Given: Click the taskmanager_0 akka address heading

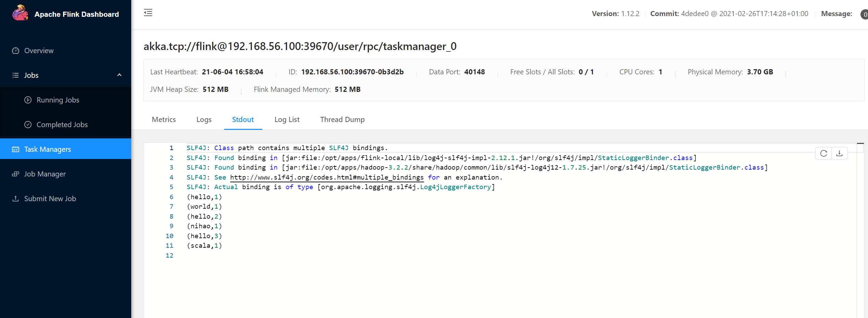Looking at the screenshot, I should (300, 46).
